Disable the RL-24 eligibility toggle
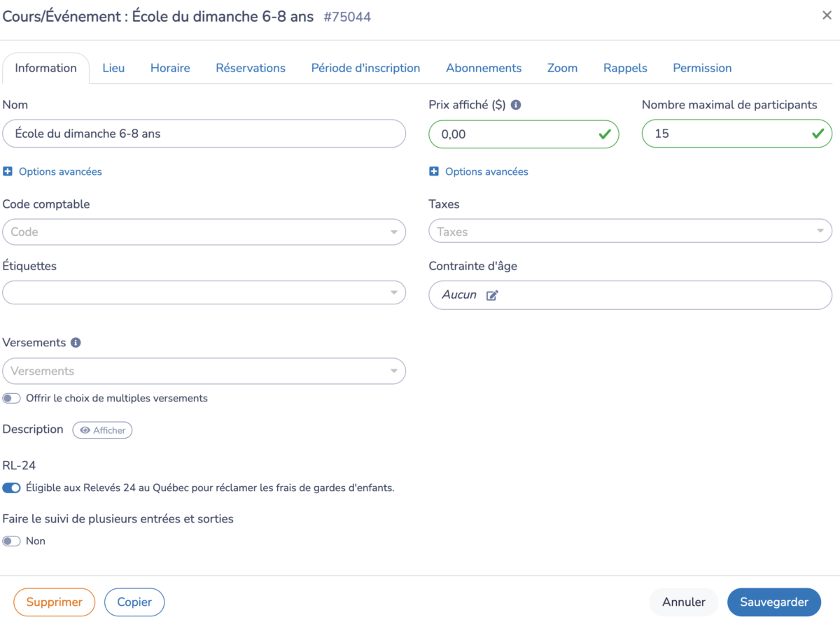This screenshot has width=840, height=624. (11, 488)
